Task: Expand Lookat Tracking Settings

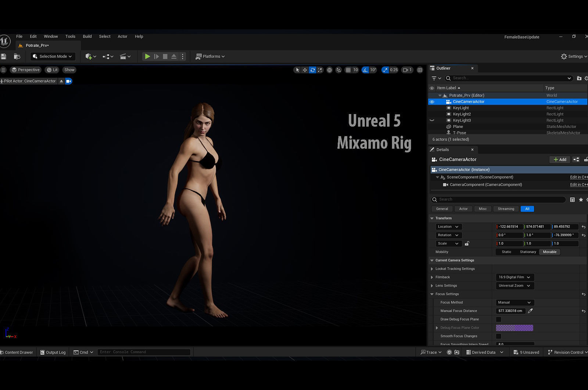Action: coord(432,269)
